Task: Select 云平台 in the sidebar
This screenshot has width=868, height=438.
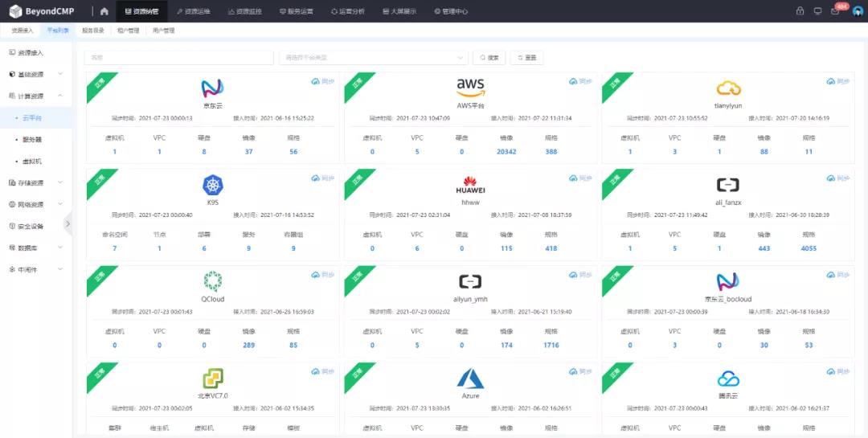Action: point(35,118)
